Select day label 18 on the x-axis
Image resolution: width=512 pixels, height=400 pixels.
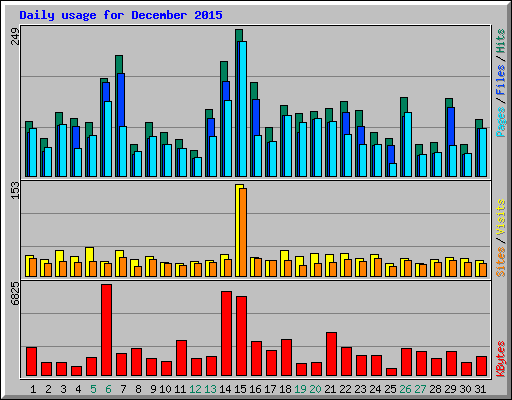pyautogui.click(x=285, y=389)
